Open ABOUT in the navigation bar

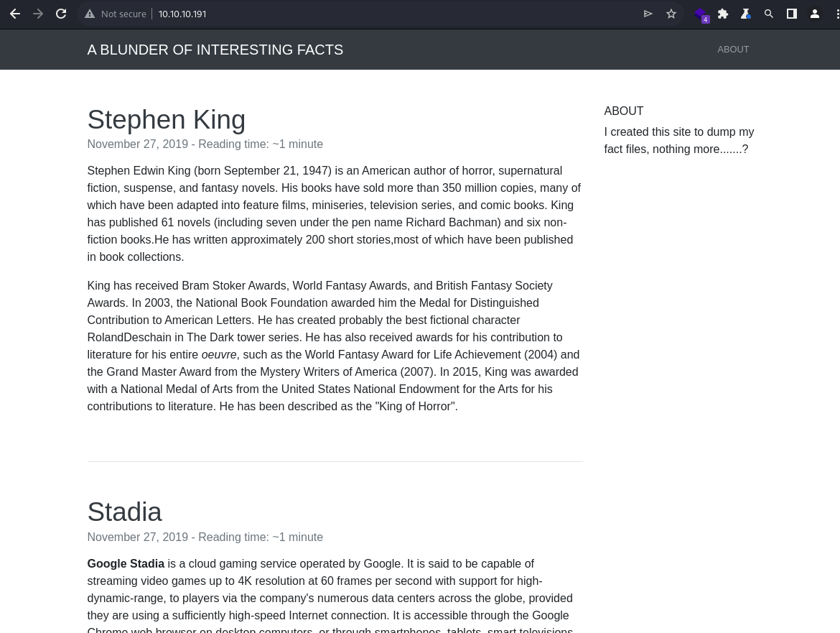coord(733,50)
